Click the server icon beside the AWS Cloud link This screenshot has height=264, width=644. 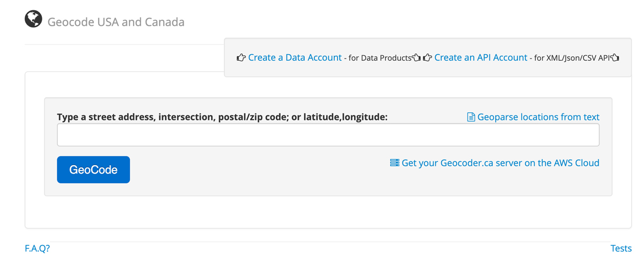(x=394, y=162)
